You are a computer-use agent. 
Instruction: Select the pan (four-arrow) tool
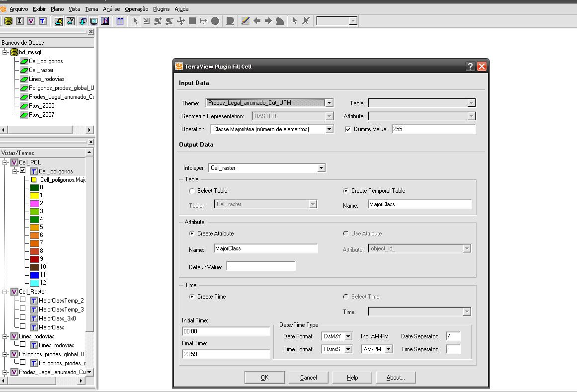coord(181,21)
